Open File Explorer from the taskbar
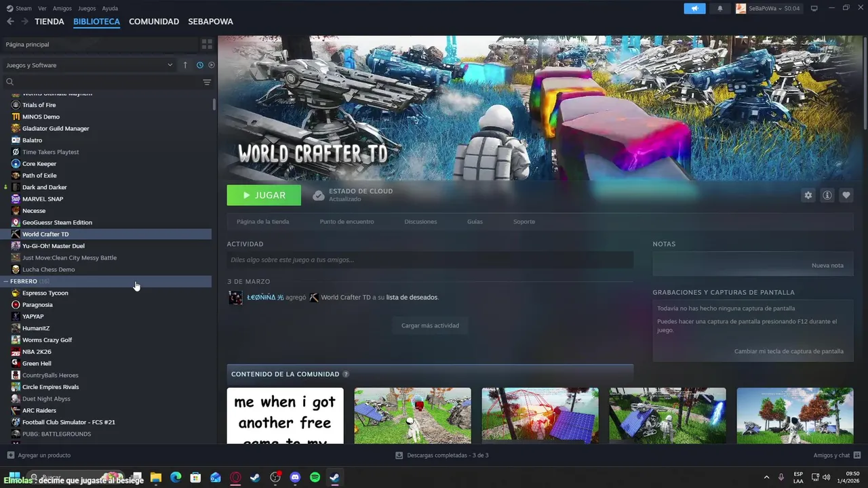This screenshot has width=868, height=488. [x=156, y=477]
